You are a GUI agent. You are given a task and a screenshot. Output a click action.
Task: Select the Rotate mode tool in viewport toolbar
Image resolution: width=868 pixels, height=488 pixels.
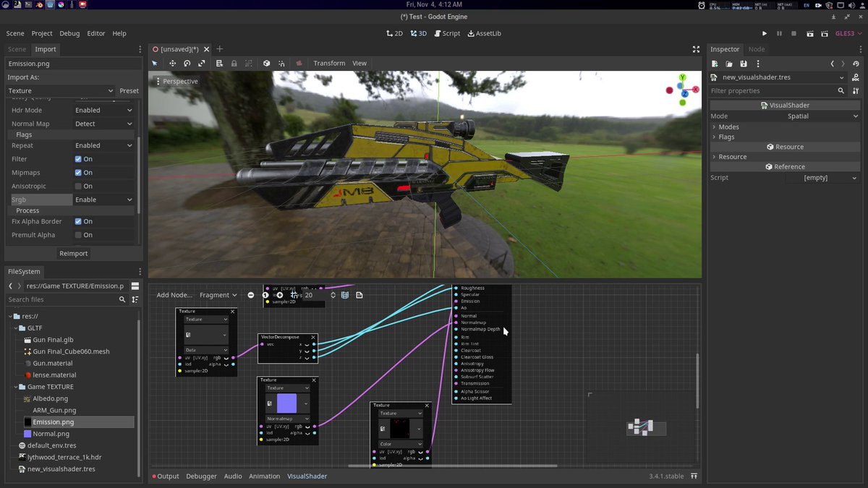(187, 64)
